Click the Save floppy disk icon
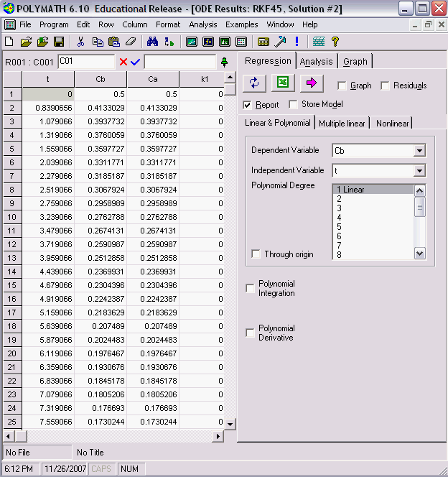This screenshot has height=477, width=448. pos(59,42)
